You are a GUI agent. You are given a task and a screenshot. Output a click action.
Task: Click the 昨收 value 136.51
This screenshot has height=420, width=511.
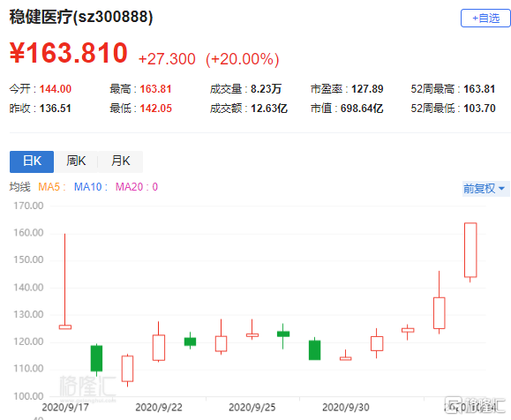coord(56,109)
